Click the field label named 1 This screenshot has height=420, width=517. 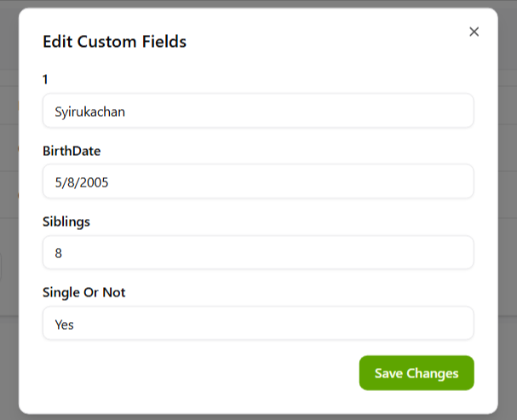point(46,79)
